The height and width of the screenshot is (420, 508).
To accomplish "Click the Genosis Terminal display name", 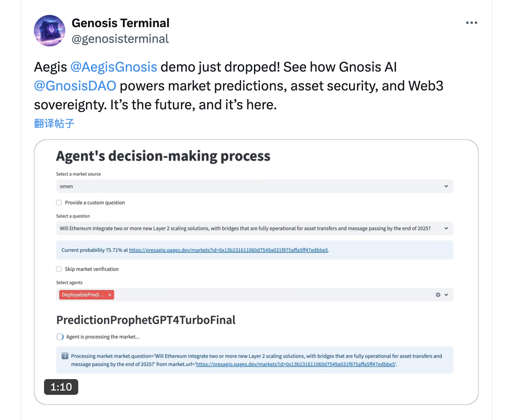I will [121, 23].
